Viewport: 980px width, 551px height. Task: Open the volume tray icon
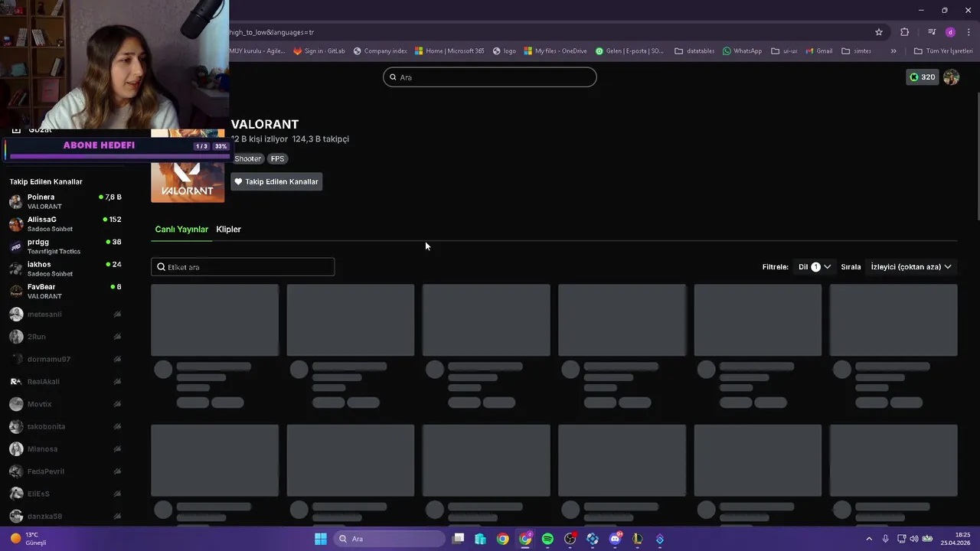click(915, 539)
